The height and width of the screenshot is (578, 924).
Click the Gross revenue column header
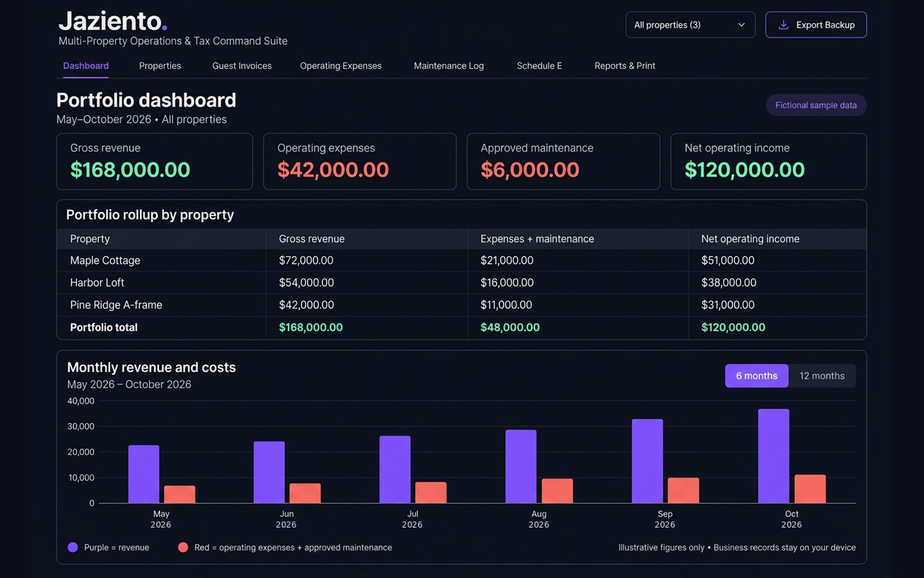pyautogui.click(x=312, y=239)
